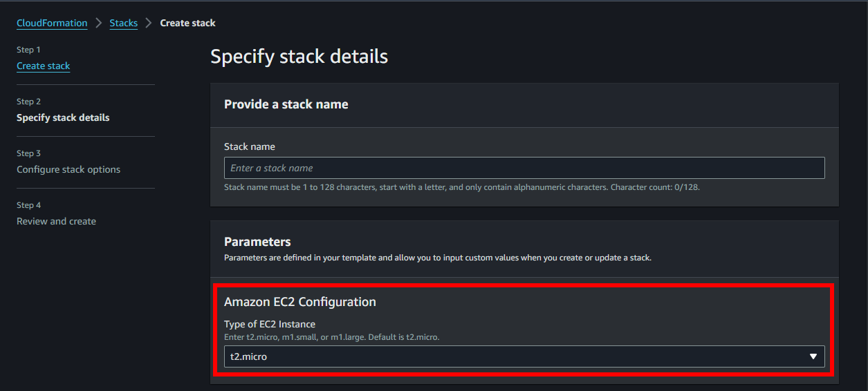Click the Parameters section heading

257,242
